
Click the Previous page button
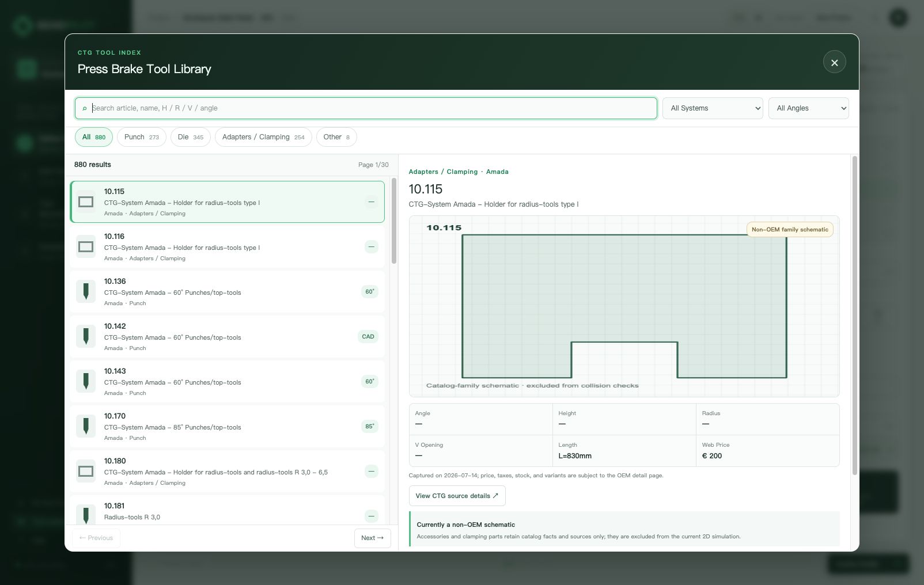coord(96,538)
